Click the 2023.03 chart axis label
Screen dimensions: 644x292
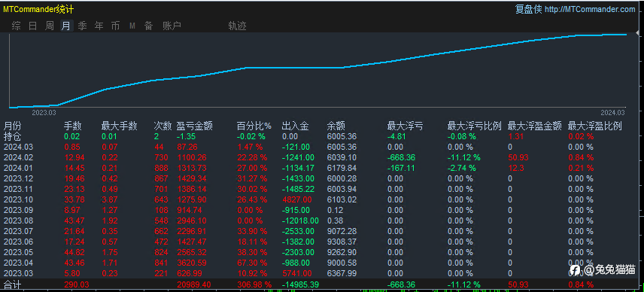tap(44, 113)
